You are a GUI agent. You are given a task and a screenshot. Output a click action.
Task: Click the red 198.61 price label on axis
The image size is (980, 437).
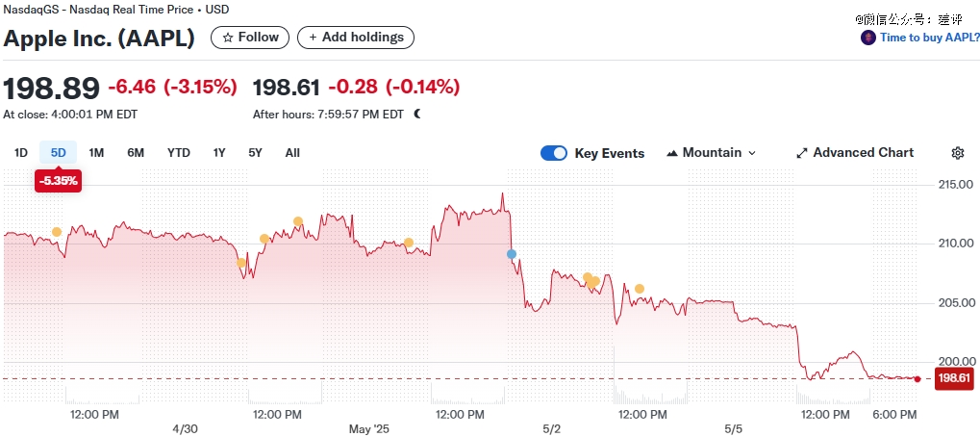click(x=953, y=378)
